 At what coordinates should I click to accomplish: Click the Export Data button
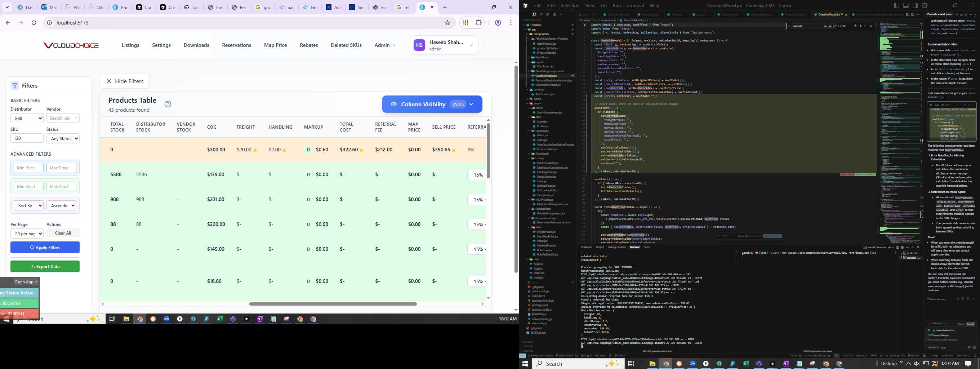pos(45,266)
